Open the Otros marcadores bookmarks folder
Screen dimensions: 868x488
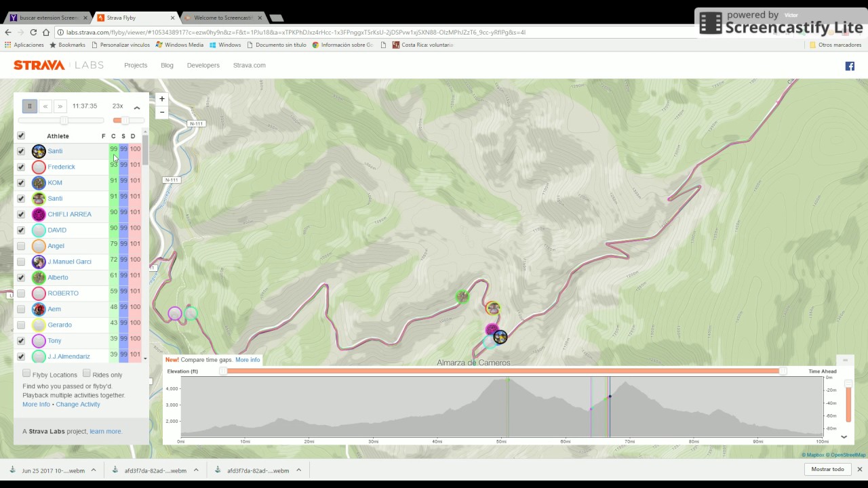pos(835,45)
